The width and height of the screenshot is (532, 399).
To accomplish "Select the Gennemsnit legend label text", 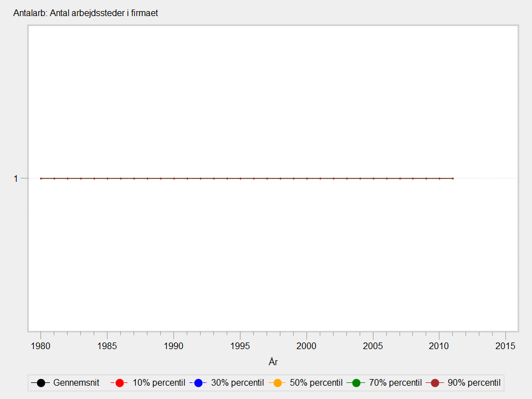I will [x=76, y=383].
